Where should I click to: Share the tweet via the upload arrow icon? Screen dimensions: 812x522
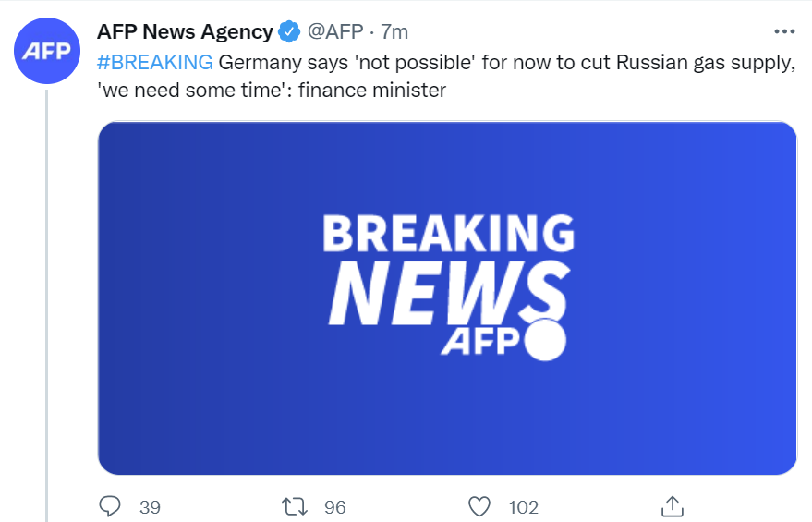[673, 506]
